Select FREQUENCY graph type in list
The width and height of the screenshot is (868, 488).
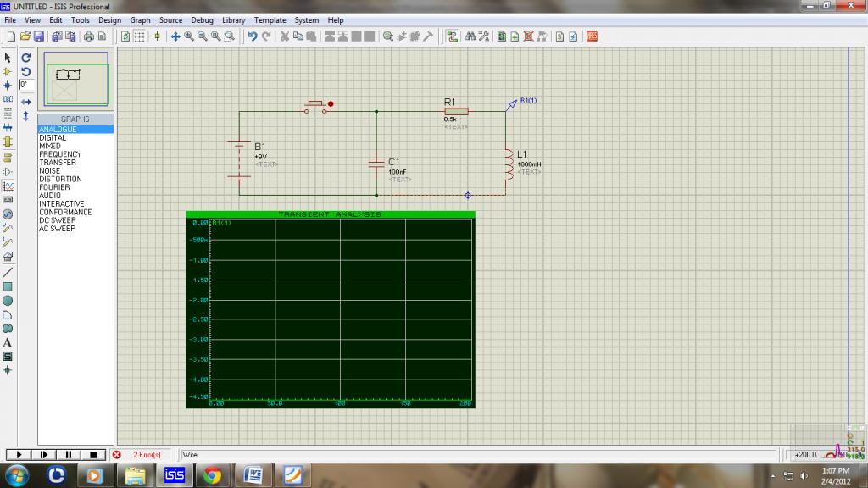58,154
